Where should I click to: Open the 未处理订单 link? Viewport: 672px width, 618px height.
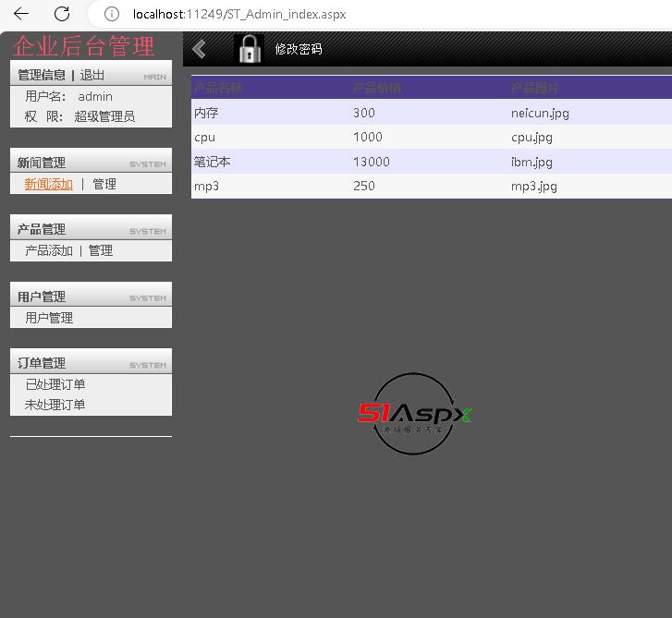coord(55,405)
